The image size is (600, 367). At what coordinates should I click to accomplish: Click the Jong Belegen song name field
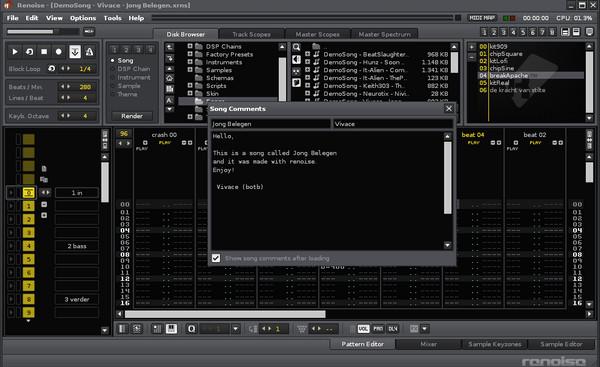click(x=271, y=124)
